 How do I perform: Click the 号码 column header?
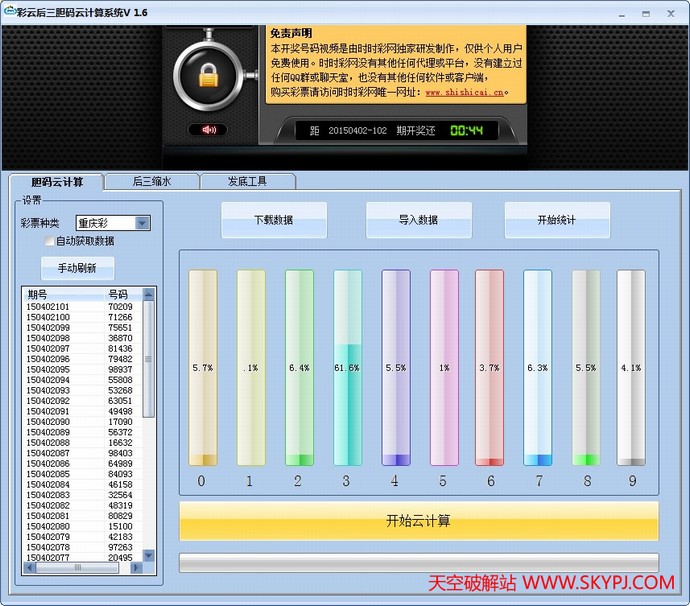coord(118,294)
